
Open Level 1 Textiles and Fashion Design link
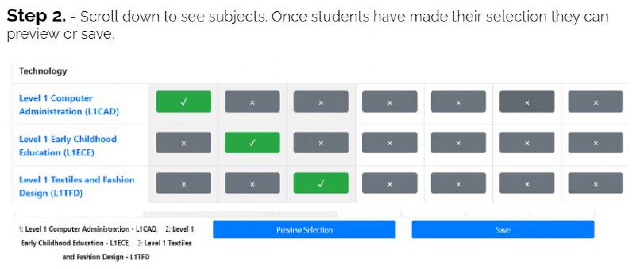(77, 186)
